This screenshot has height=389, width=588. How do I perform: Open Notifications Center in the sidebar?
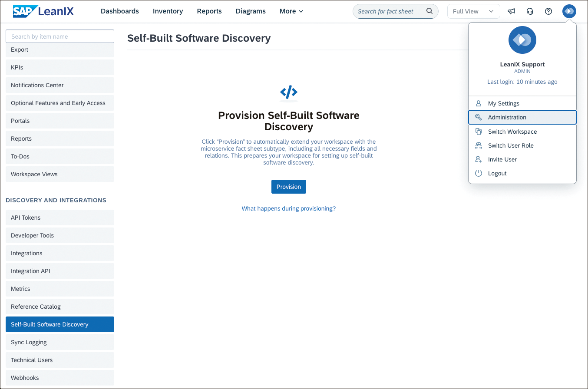click(x=60, y=85)
